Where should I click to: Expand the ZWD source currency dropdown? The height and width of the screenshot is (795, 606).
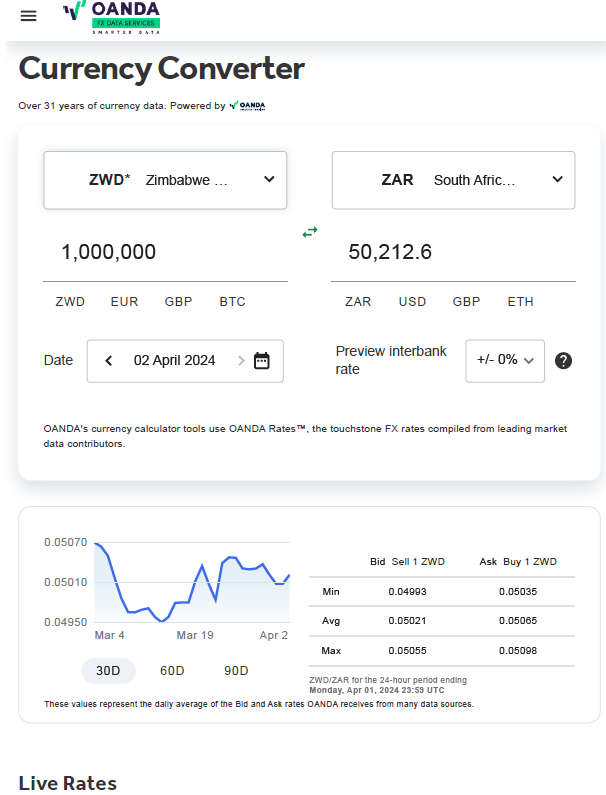point(165,180)
